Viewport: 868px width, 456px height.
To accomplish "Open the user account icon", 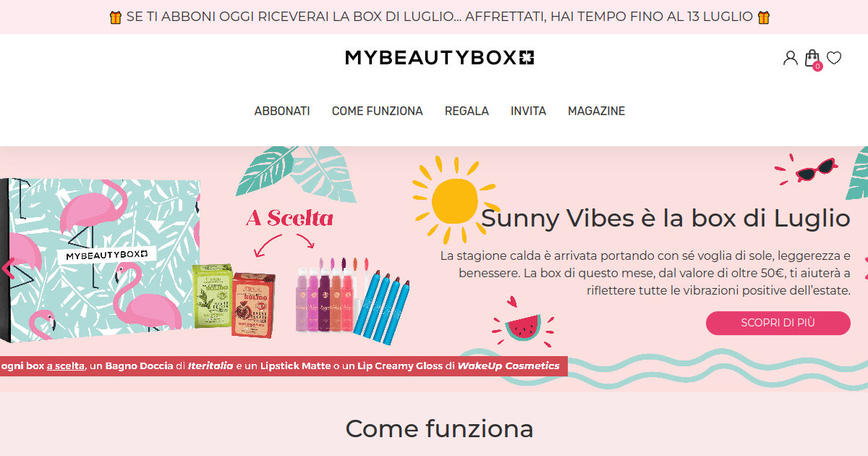I will point(790,58).
